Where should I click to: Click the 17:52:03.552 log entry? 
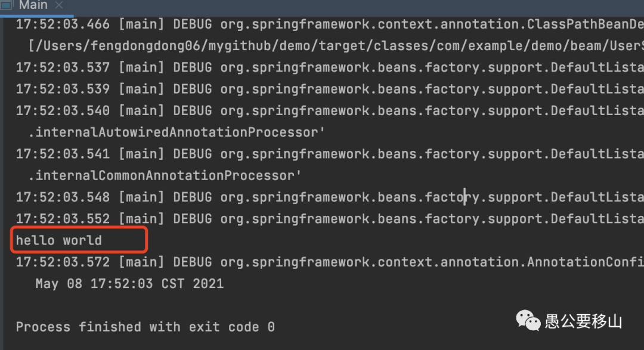(x=330, y=219)
